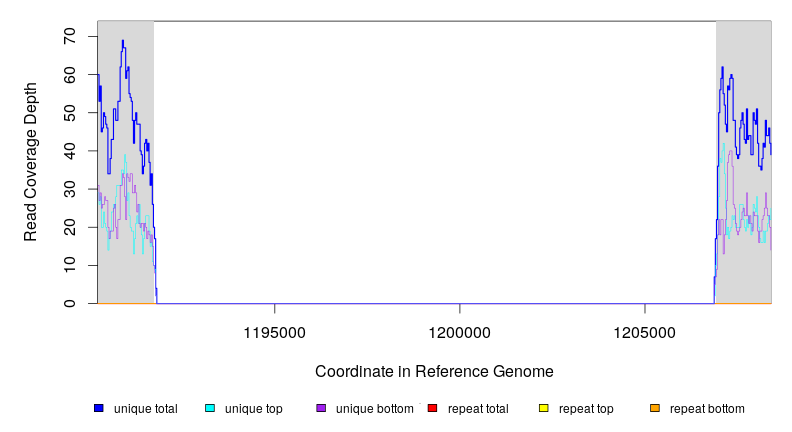
Task: Click the "Read Coverage Depth" y-axis title
Action: click(x=31, y=162)
